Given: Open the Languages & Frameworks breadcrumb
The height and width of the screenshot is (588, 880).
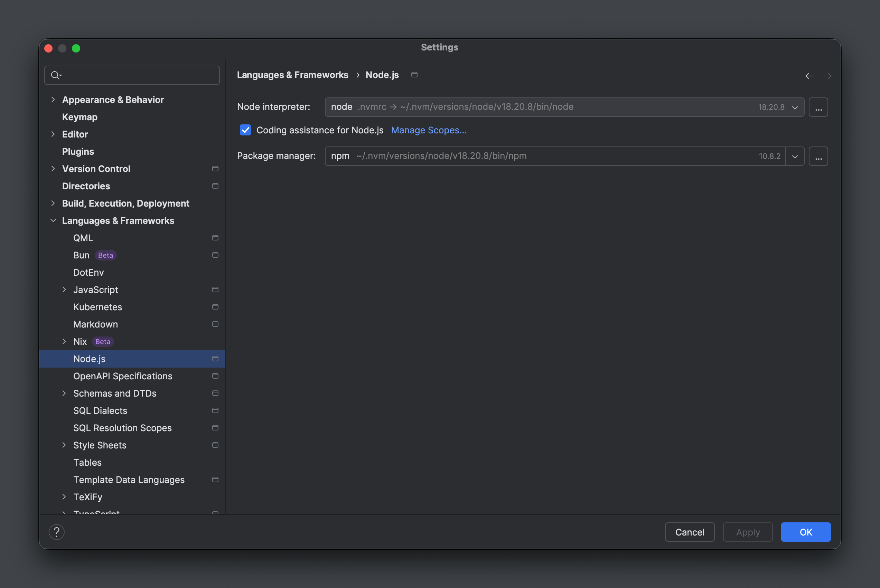Looking at the screenshot, I should (292, 75).
